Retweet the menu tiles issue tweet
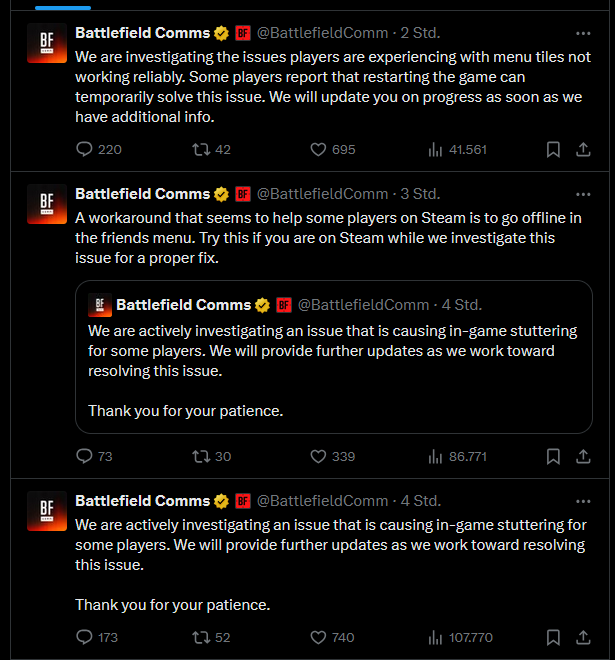 (x=201, y=150)
